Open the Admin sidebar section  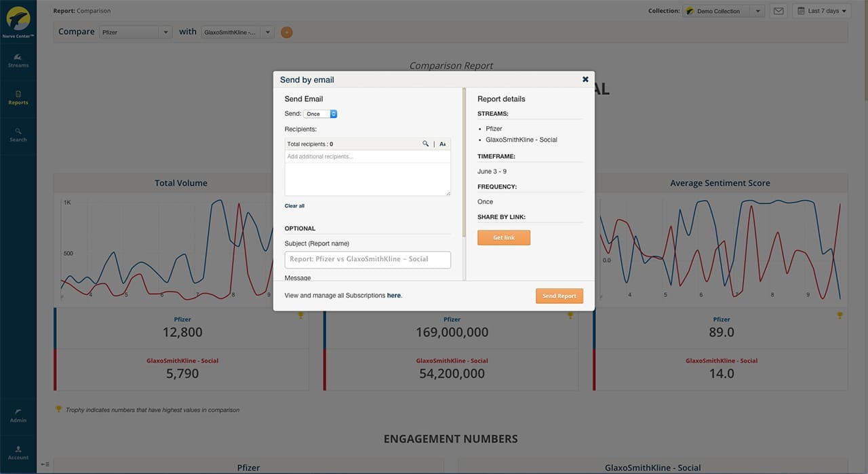click(x=18, y=415)
